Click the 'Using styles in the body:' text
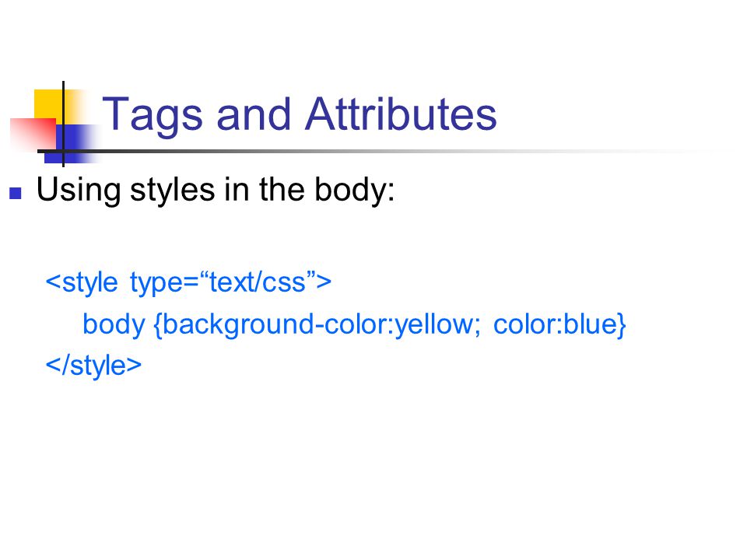 tap(216, 191)
